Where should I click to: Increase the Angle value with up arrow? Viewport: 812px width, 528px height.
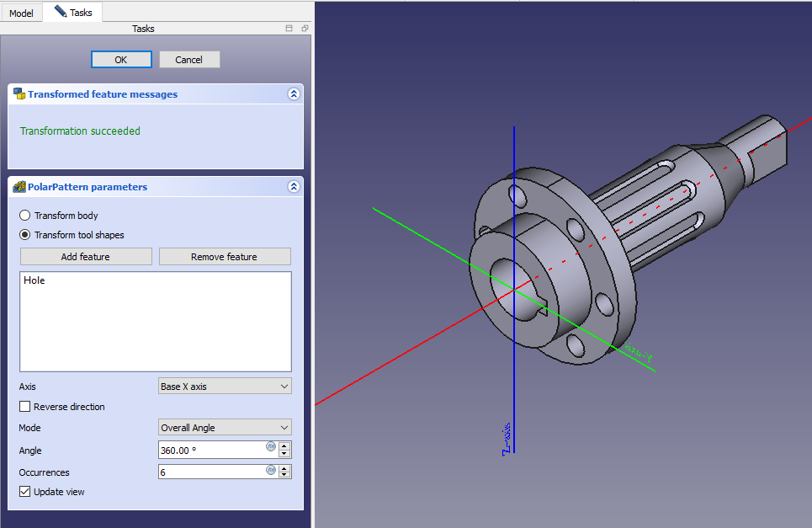pyautogui.click(x=284, y=445)
